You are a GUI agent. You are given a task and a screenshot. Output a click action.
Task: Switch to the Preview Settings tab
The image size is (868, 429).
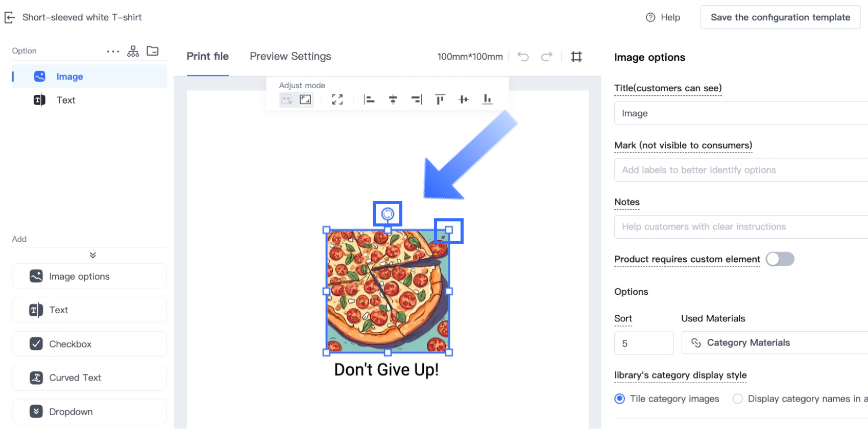[x=291, y=57]
